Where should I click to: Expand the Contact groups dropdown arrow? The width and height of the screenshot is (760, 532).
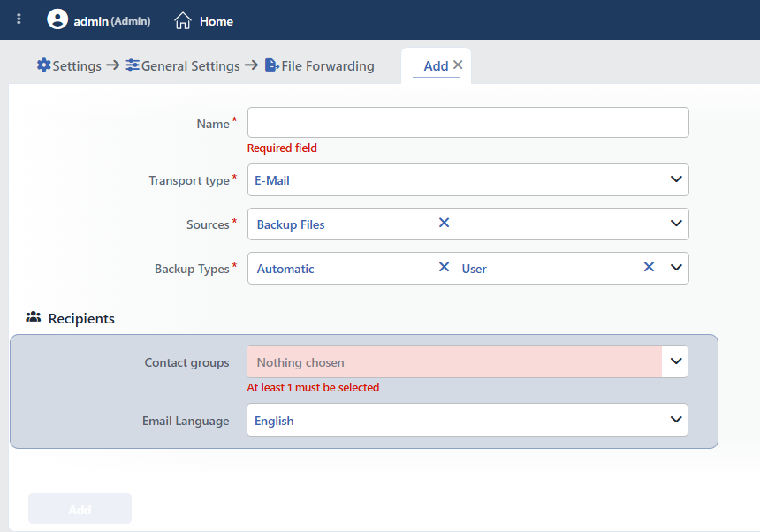point(676,361)
